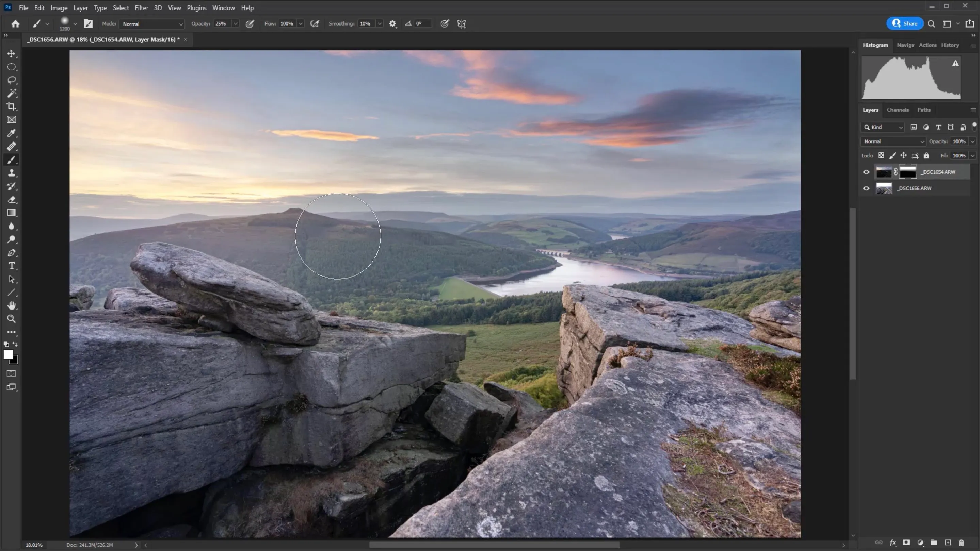The height and width of the screenshot is (551, 980).
Task: Edit the brush angle input field
Action: 423,24
